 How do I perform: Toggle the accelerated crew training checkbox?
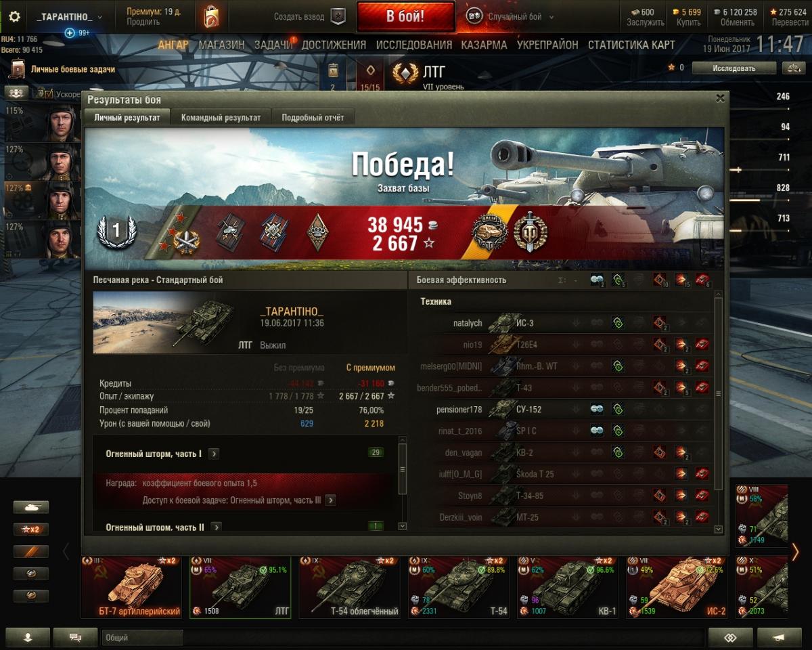pos(40,93)
